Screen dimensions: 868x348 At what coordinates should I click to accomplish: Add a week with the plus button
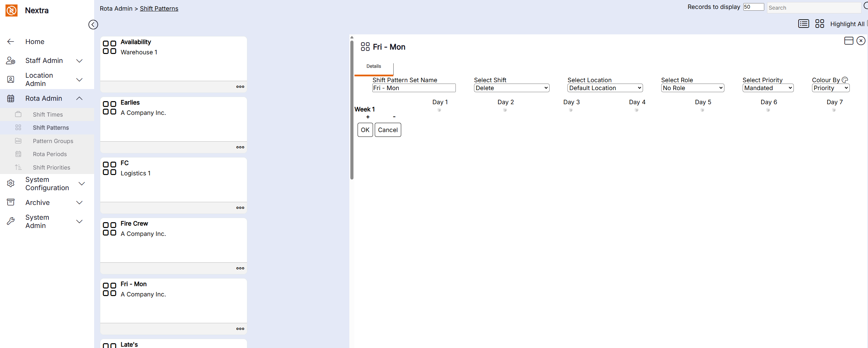368,117
